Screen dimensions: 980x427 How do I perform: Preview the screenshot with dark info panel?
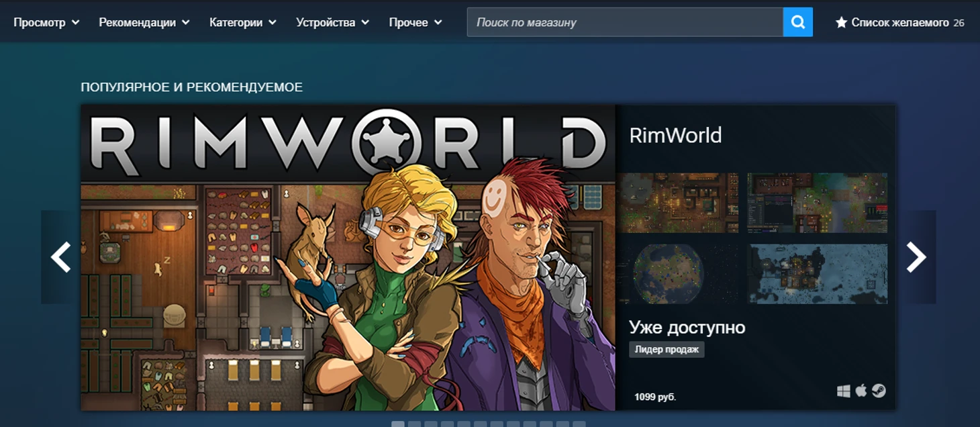click(x=818, y=203)
